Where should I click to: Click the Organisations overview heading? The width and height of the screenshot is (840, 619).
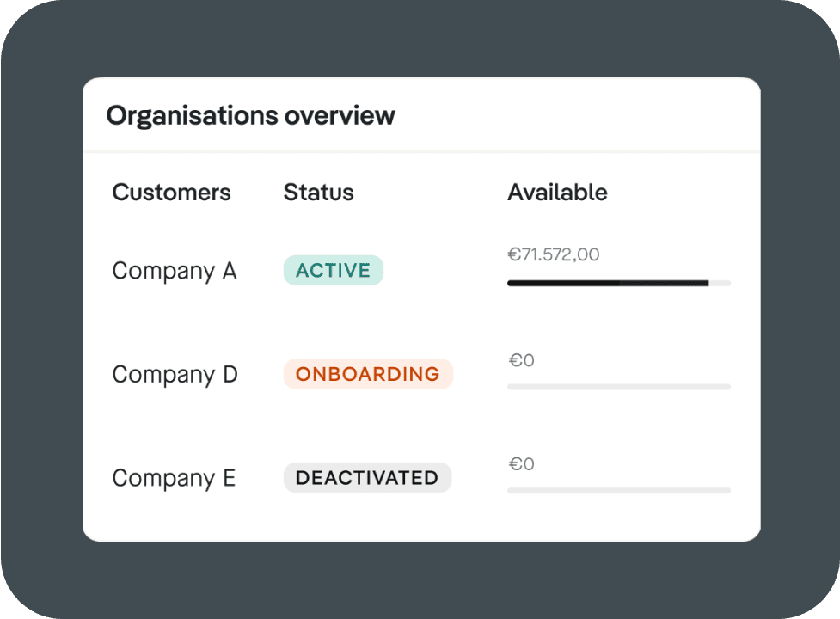(x=251, y=116)
